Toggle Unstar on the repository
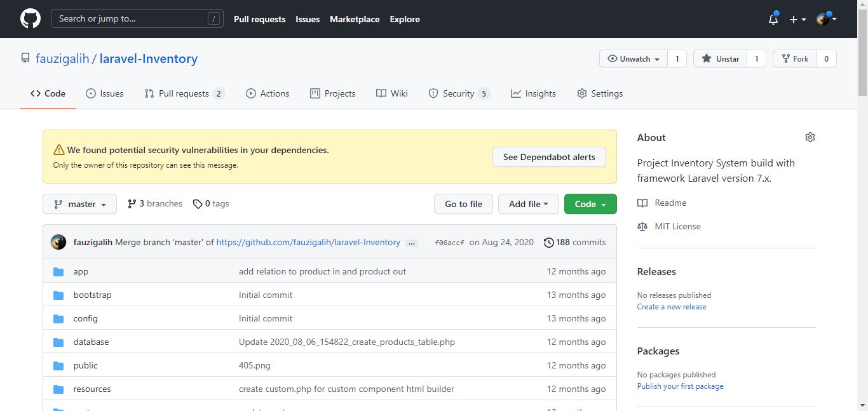 [720, 58]
